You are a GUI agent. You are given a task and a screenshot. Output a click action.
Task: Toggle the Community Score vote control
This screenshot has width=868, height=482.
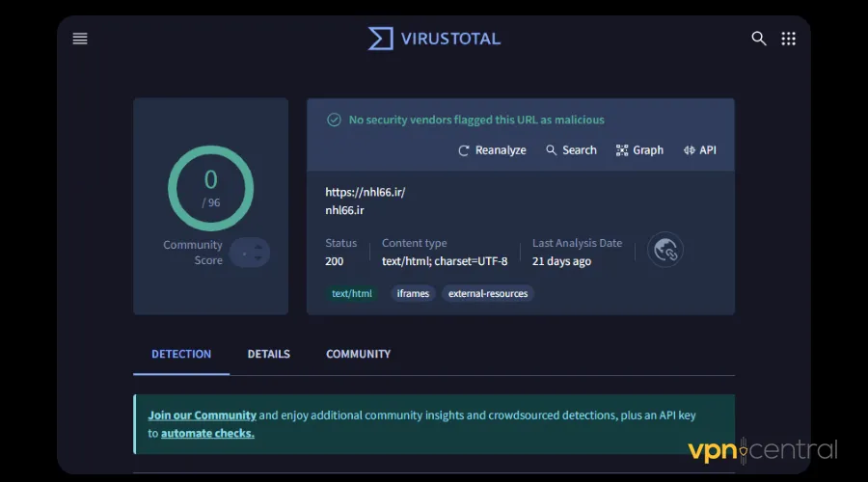coord(250,253)
